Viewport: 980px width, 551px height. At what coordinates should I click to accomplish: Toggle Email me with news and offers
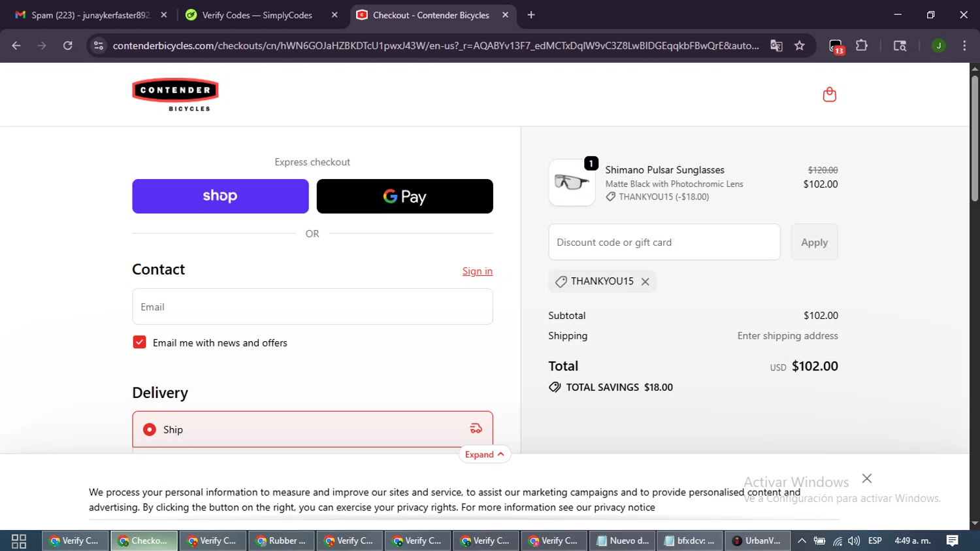pos(139,342)
